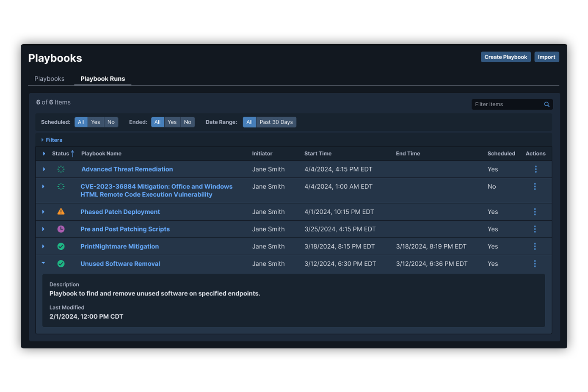The image size is (588, 392).
Task: Expand the Filters section
Action: tap(52, 140)
